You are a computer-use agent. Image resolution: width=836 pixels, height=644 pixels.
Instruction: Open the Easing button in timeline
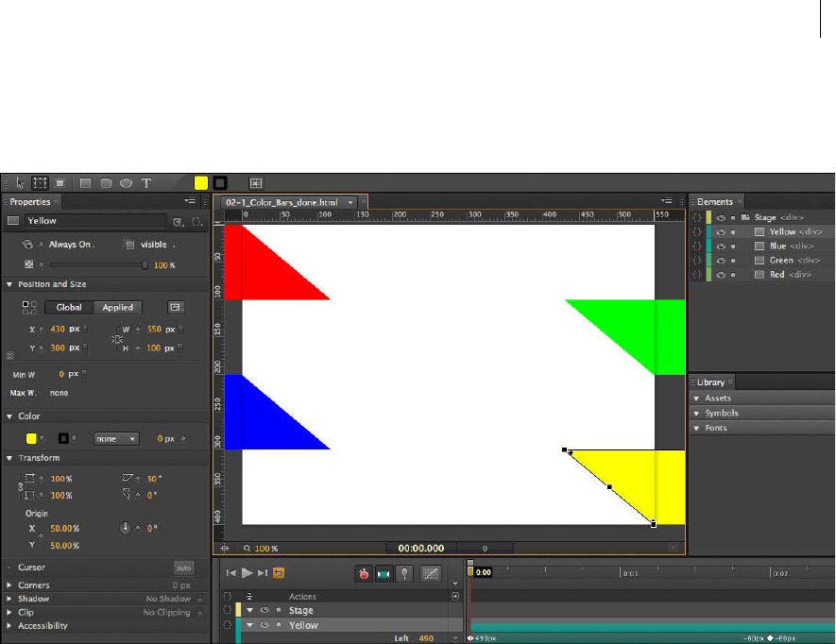pos(430,573)
